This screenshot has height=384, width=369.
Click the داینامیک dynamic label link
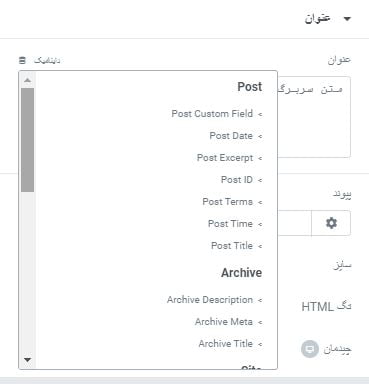pyautogui.click(x=47, y=60)
